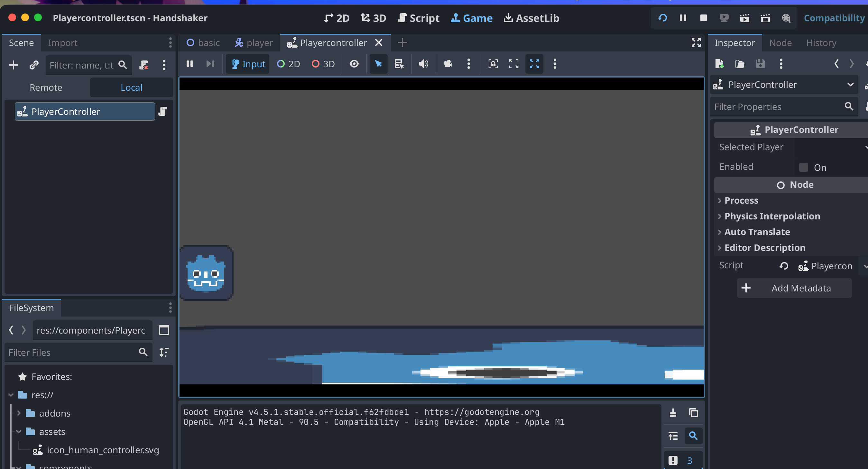
Task: Toggle visibility eye icon in game toolbar
Action: (354, 64)
